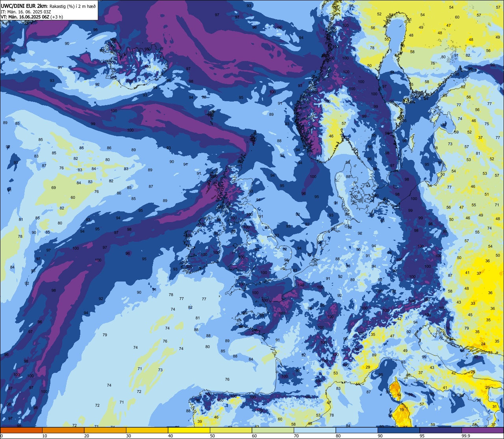Click the 80–90% light blue legend swatch

point(357,430)
